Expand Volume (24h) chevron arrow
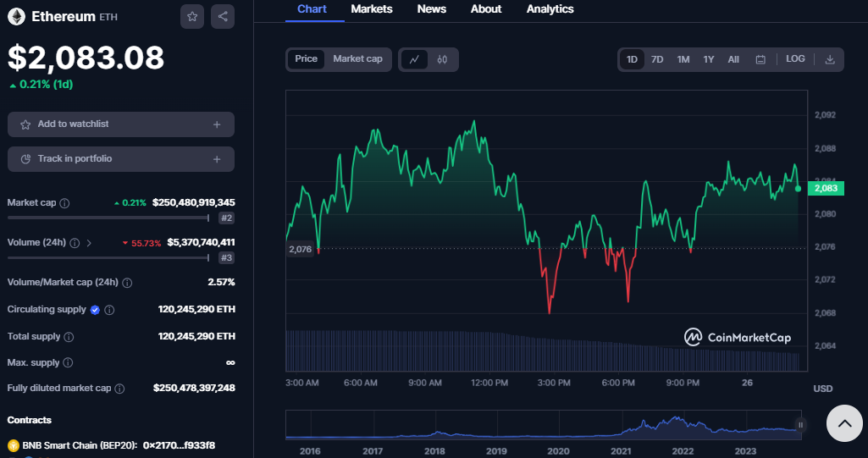The width and height of the screenshot is (868, 458). pyautogui.click(x=89, y=243)
